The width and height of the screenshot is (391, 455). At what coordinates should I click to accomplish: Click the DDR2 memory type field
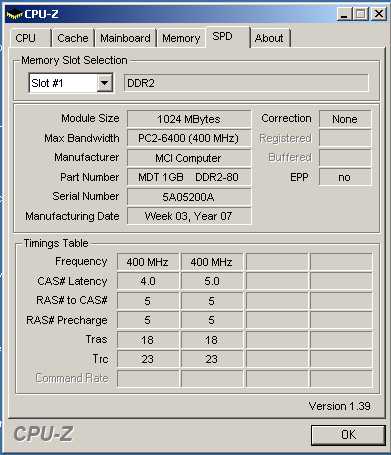click(246, 83)
